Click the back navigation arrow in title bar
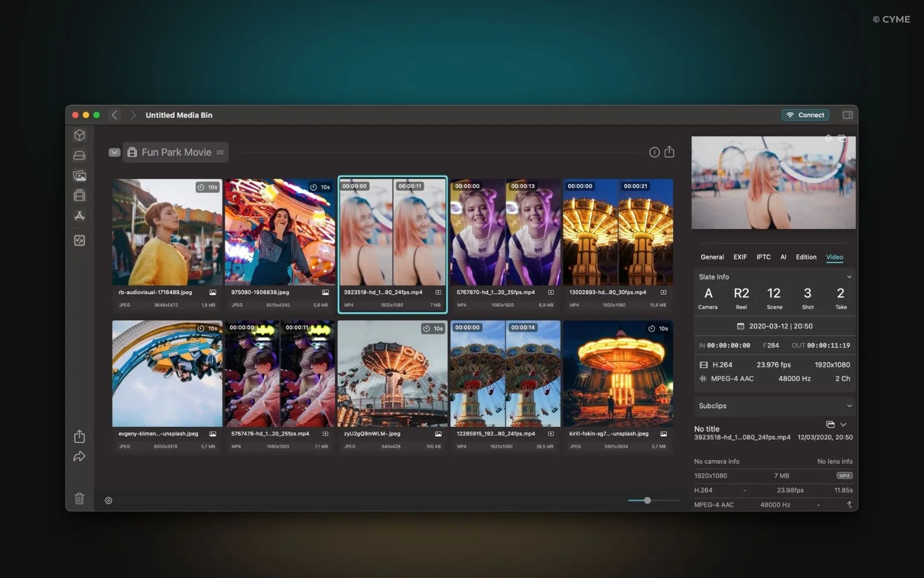The height and width of the screenshot is (578, 924). pyautogui.click(x=114, y=115)
